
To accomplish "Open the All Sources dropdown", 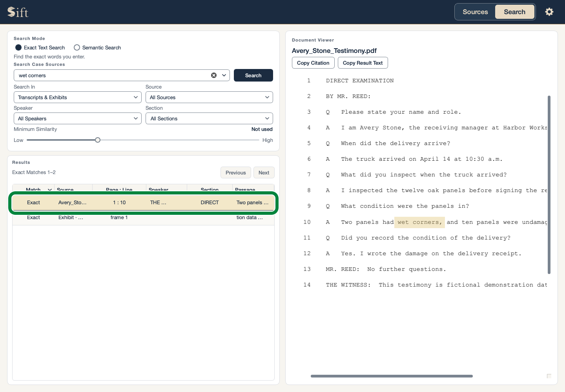I will pyautogui.click(x=209, y=97).
